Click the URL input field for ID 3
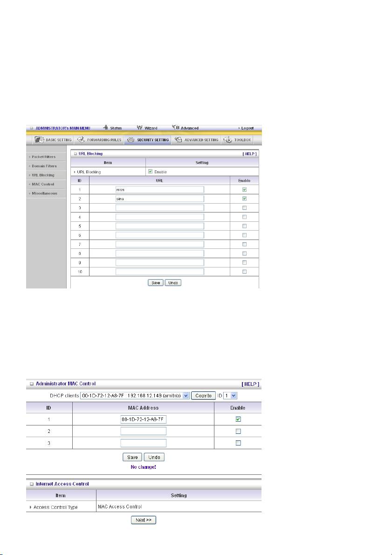392x555 pixels. click(160, 208)
